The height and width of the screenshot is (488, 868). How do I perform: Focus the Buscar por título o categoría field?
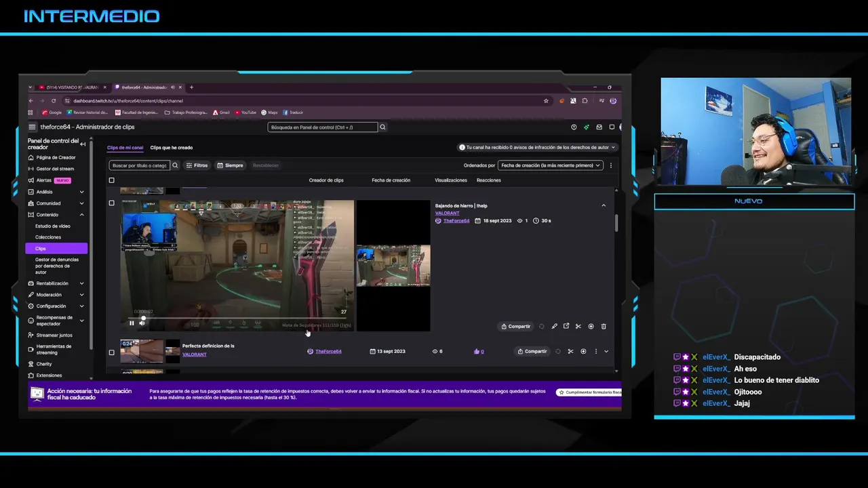click(x=139, y=165)
